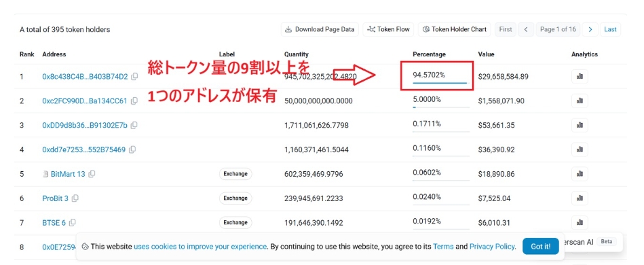Open Terms link in cookie banner
Screen dimensions: 644x265
(443, 247)
